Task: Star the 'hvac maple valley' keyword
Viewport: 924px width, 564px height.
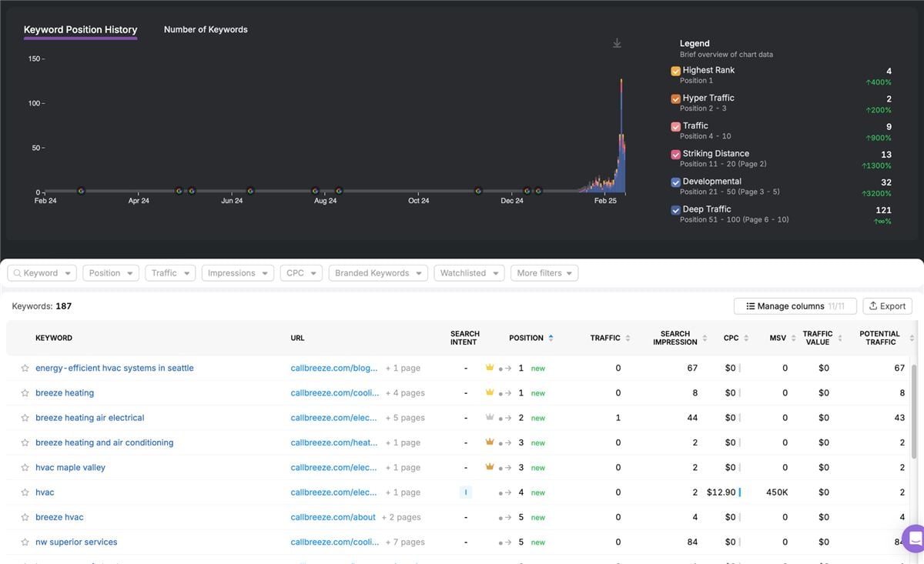Action: point(25,467)
